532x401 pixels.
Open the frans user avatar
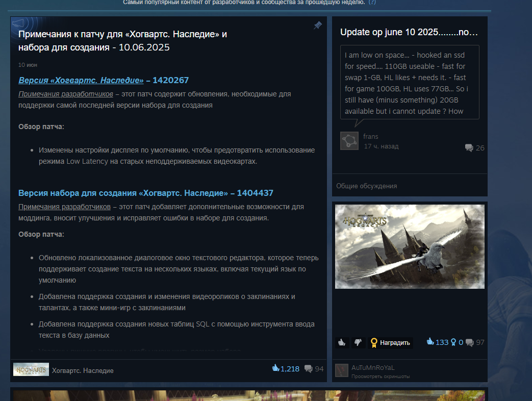click(349, 141)
